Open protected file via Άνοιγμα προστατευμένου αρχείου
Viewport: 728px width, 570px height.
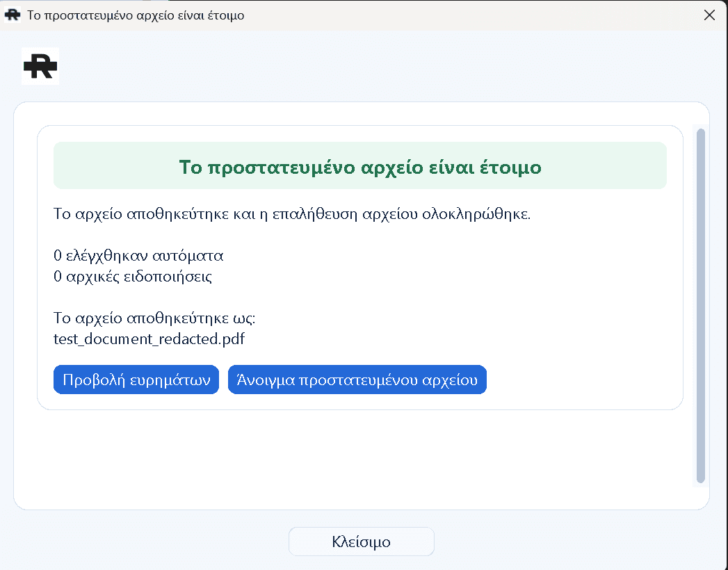[x=357, y=380]
